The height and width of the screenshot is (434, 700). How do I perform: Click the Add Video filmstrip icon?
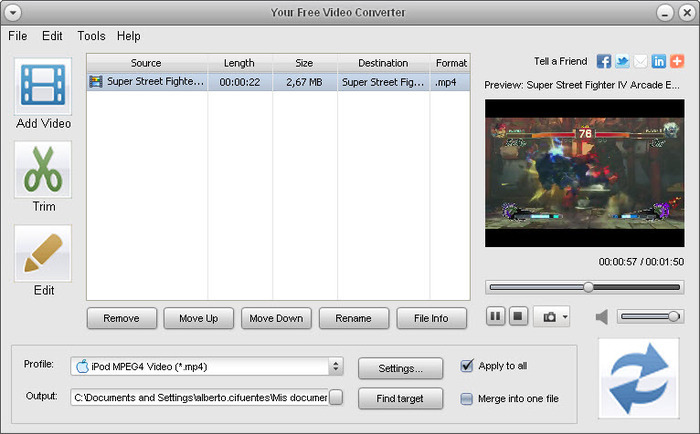(43, 86)
